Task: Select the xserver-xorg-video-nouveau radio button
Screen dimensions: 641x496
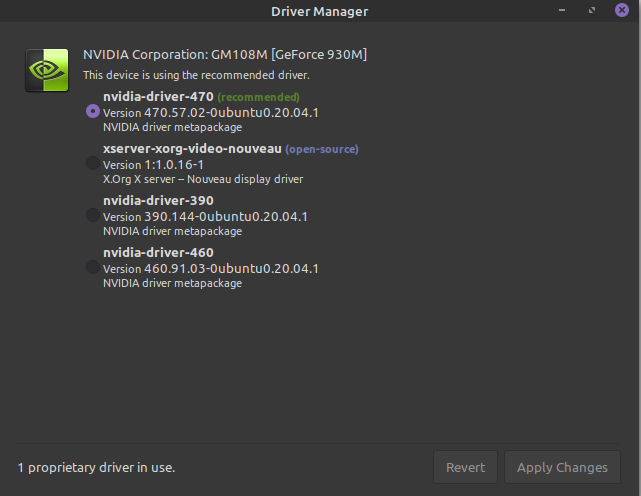Action: click(93, 163)
